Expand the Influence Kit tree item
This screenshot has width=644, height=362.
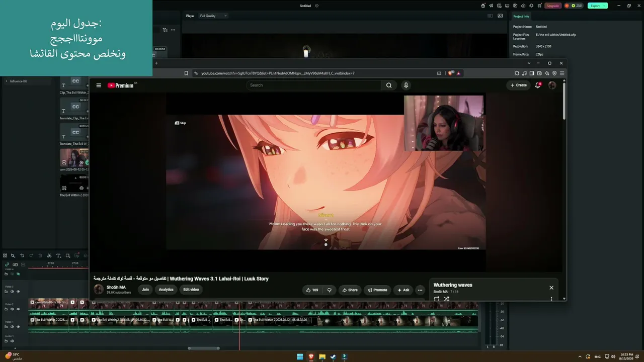7,81
